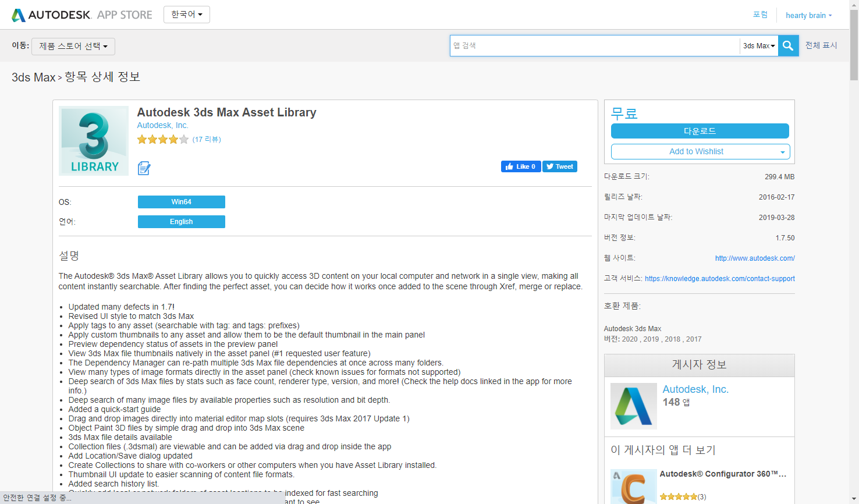Viewport: 859px width, 504px height.
Task: Expand the Add to Wishlist arrow
Action: tap(782, 152)
